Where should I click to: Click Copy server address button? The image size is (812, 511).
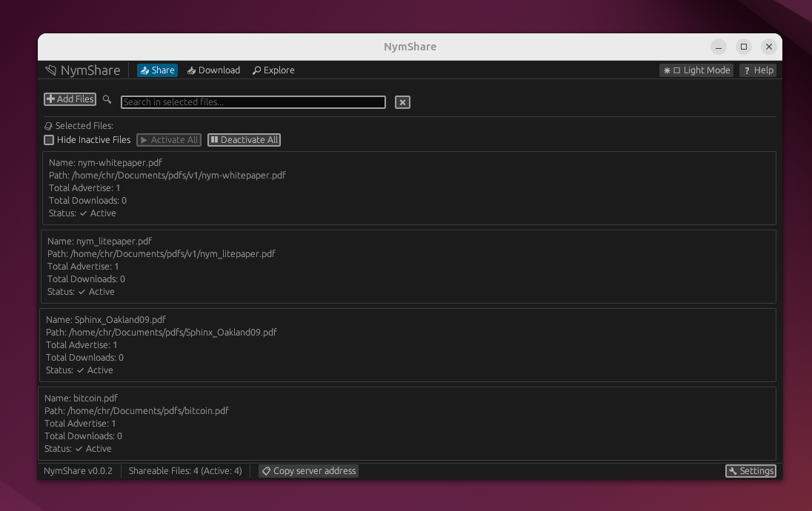click(309, 471)
